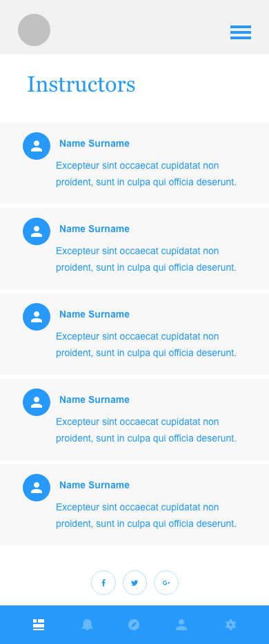Viewport: 269px width, 644px height.
Task: Click the fourth instructor's avatar icon
Action: coord(37,402)
